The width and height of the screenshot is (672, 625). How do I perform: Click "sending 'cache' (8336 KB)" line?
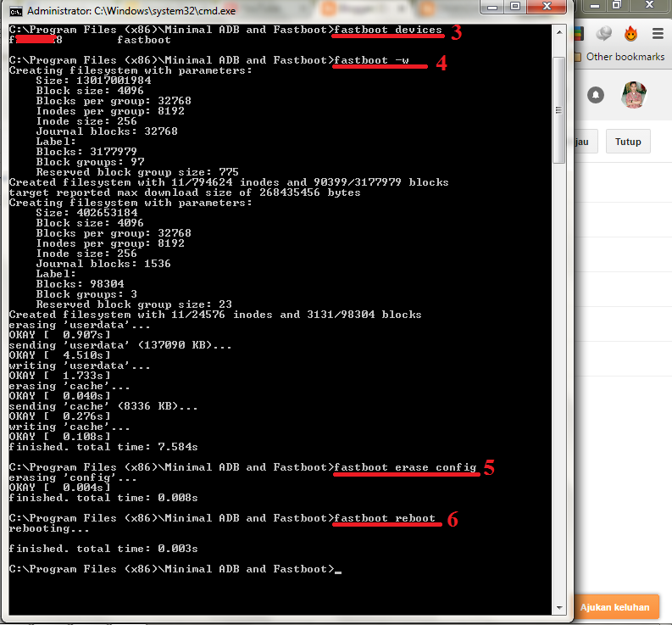(x=103, y=406)
